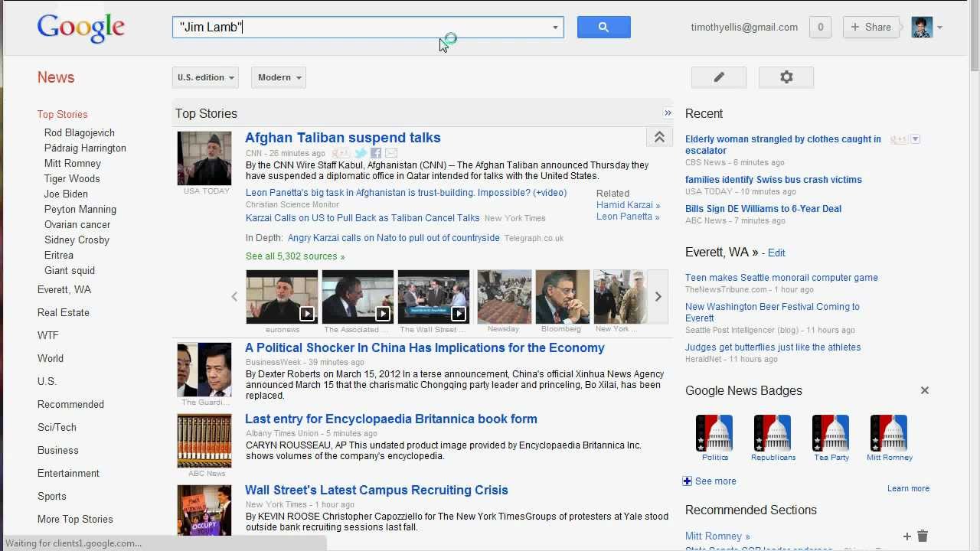Email the Afghan Taliban story
The image size is (980, 551).
click(x=391, y=153)
